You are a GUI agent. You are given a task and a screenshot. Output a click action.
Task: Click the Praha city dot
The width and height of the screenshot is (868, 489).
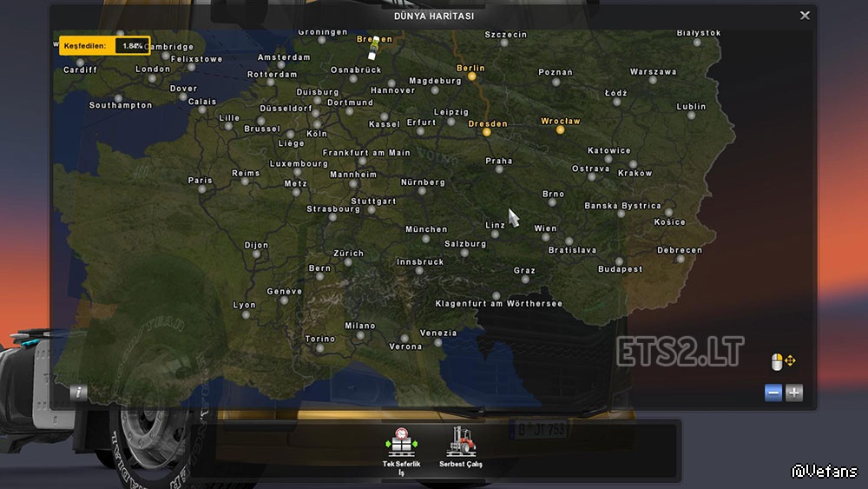499,169
